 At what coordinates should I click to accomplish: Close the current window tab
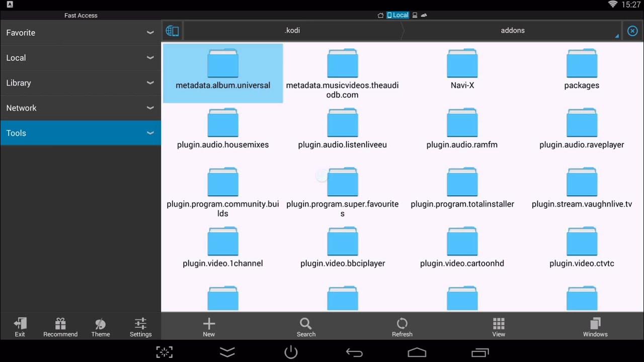pyautogui.click(x=632, y=31)
